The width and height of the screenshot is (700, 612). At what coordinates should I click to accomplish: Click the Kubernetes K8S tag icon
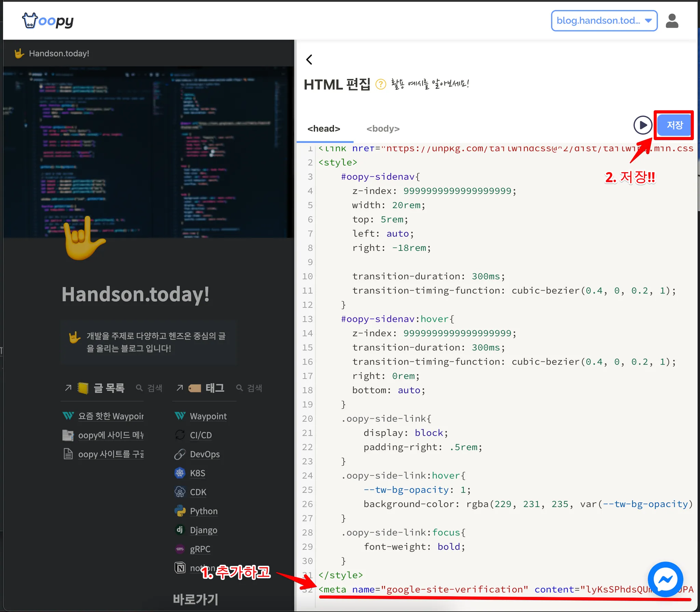pos(180,473)
